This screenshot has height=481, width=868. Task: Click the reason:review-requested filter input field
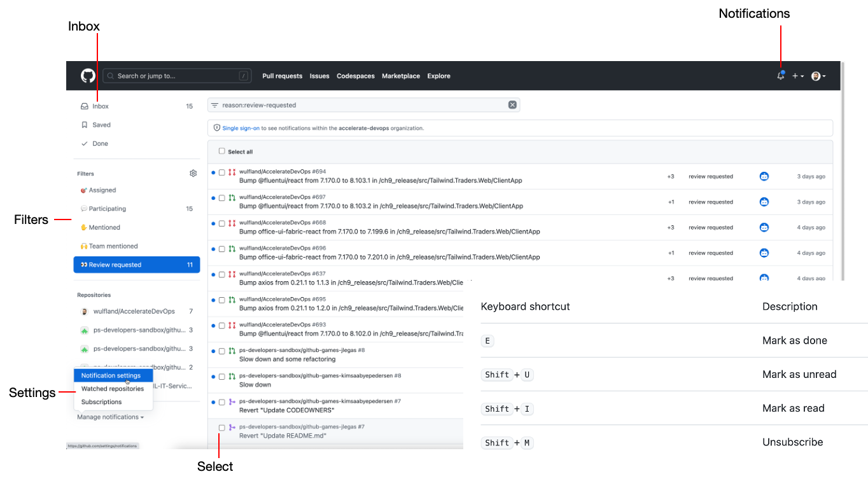(363, 104)
